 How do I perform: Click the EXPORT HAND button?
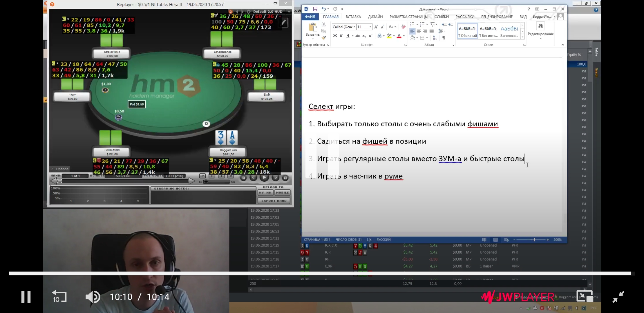point(274,201)
